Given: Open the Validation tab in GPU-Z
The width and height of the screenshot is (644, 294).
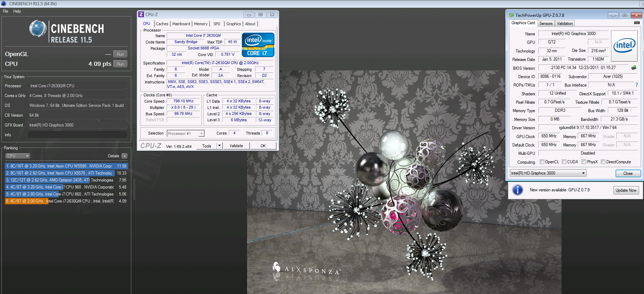Looking at the screenshot, I should click(x=565, y=23).
